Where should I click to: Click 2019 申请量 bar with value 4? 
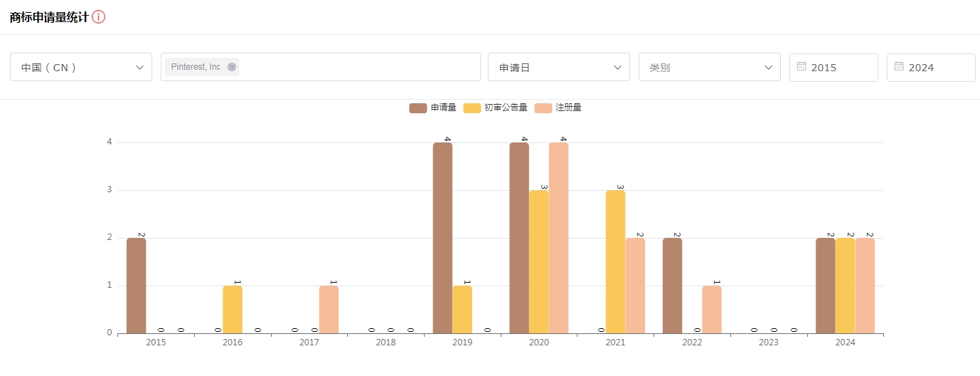tap(442, 237)
